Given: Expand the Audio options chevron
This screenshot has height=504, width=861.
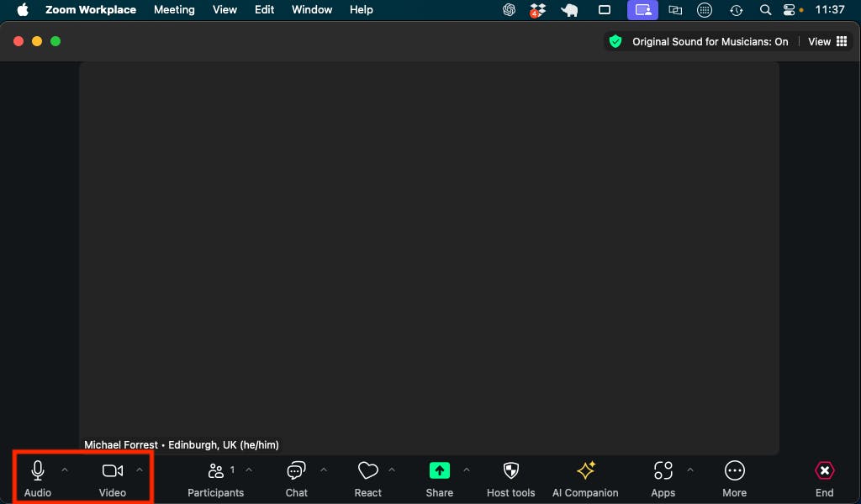Looking at the screenshot, I should click(65, 470).
